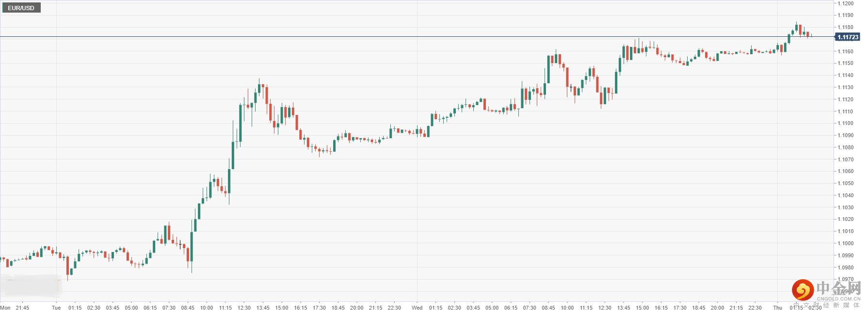Select the 1.1080 price level label
The image size is (868, 314).
(x=846, y=148)
